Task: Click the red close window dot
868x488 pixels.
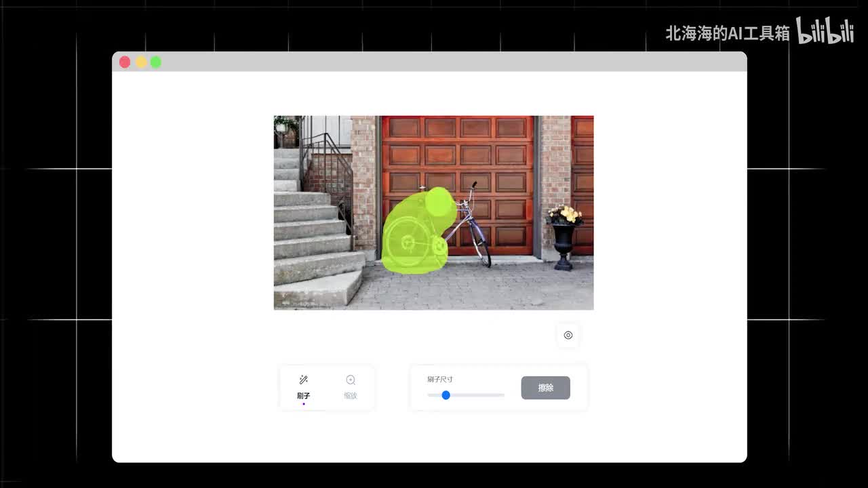Action: (x=125, y=62)
